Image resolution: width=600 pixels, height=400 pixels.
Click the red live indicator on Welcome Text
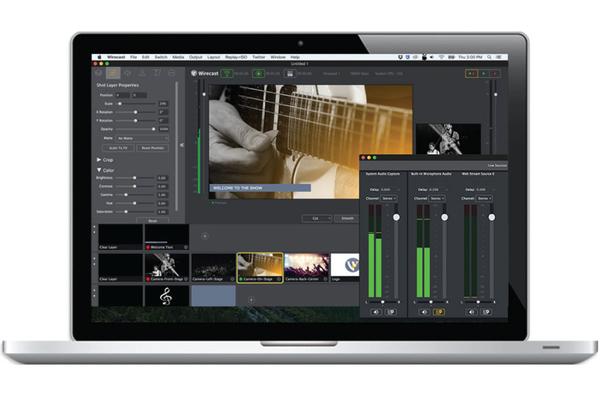(148, 247)
